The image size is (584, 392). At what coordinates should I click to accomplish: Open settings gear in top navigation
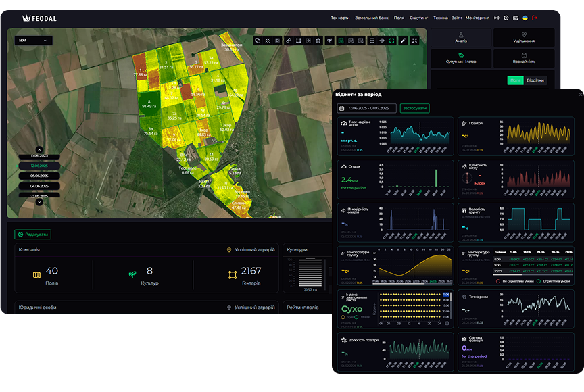click(x=506, y=18)
